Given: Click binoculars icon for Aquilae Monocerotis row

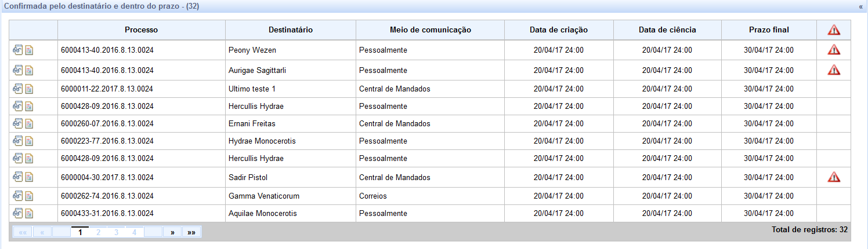Looking at the screenshot, I should (17, 213).
